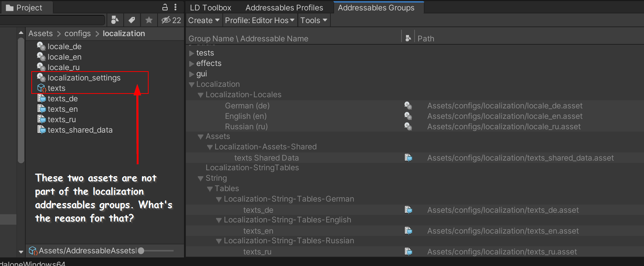
Task: Click the texts_en row table icon
Action: point(408,231)
